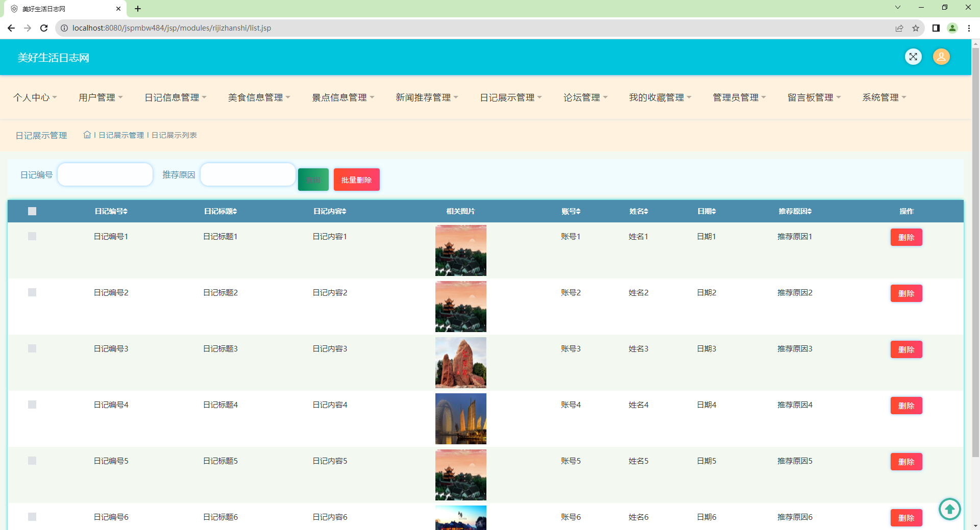Open the 个人中心 menu item
Screen dimensions: 980x530
click(35, 97)
